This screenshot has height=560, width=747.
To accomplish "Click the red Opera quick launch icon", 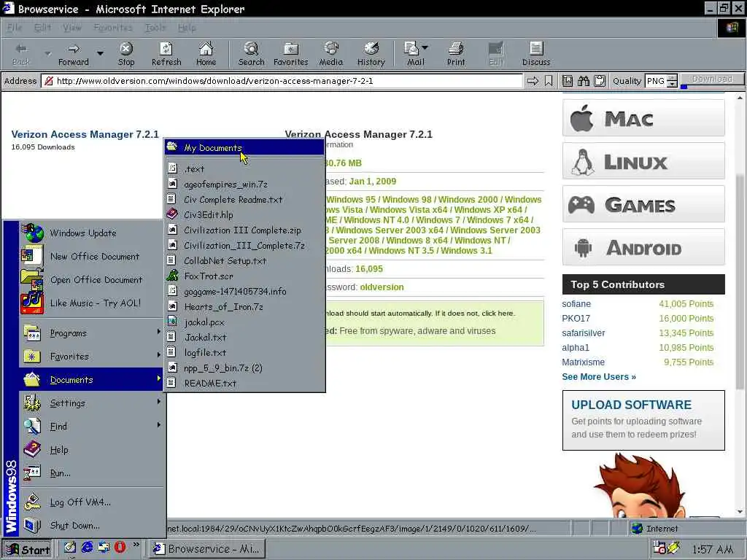I will (120, 547).
